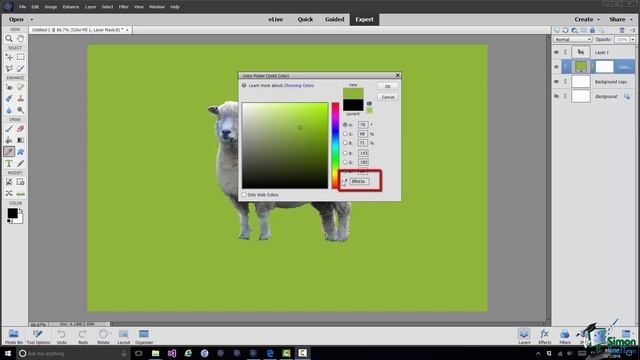Screen dimensions: 640x360
Task: Select the S (saturation) radio button
Action: (x=345, y=134)
